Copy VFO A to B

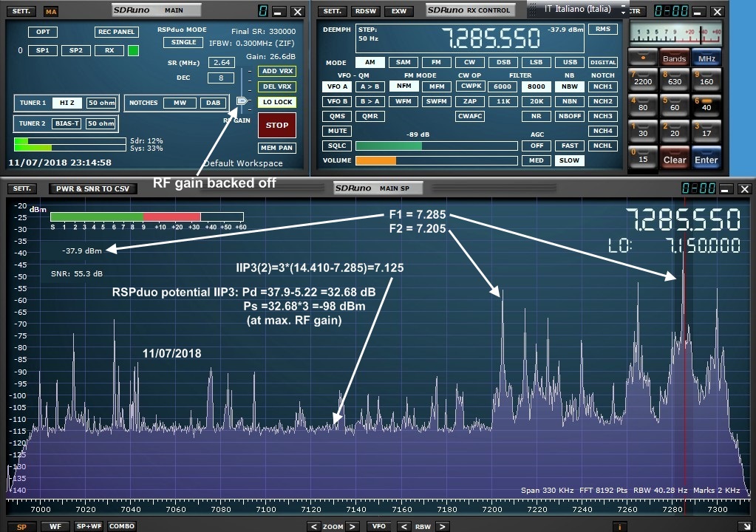(x=370, y=86)
